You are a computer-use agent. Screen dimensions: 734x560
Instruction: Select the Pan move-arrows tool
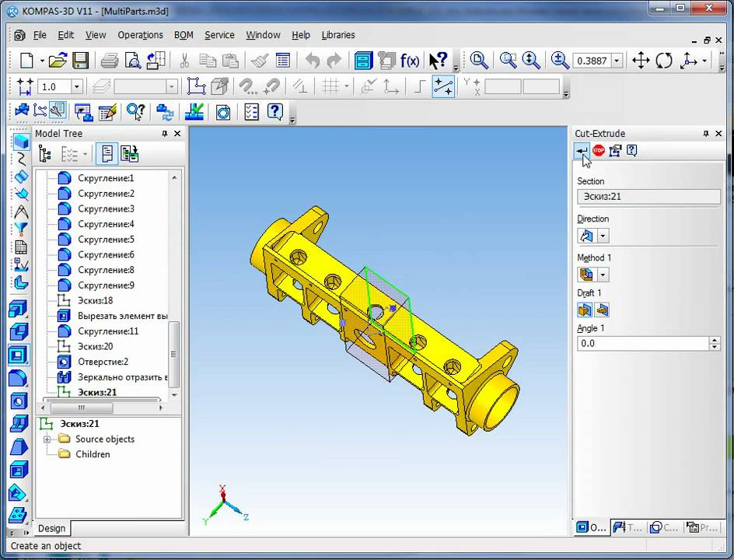(641, 61)
